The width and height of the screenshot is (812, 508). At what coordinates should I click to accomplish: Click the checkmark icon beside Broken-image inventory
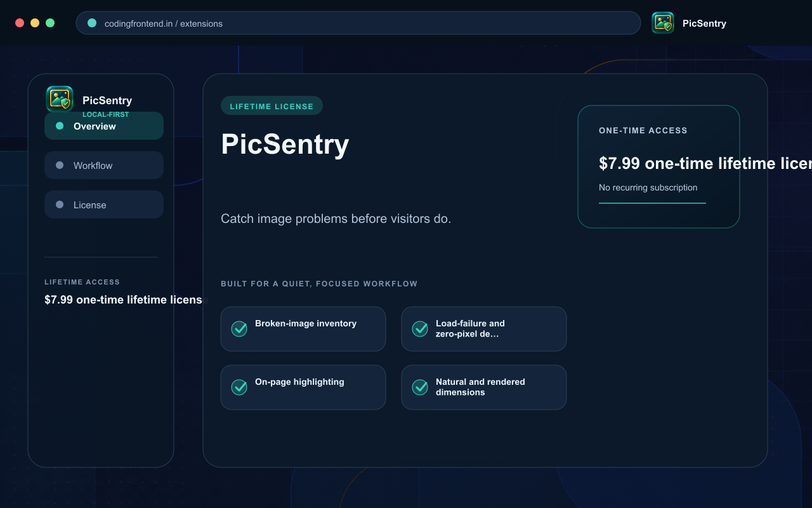pyautogui.click(x=239, y=329)
